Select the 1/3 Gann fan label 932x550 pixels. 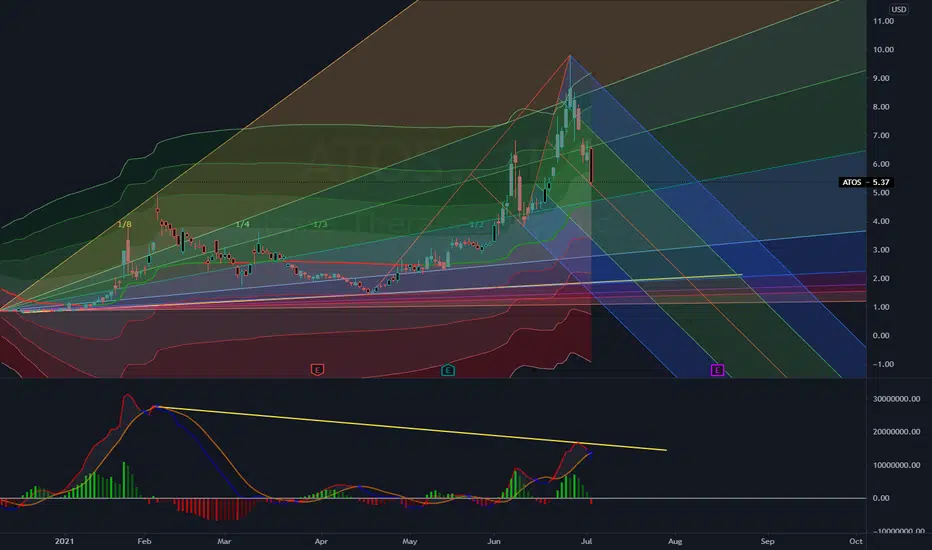(320, 224)
